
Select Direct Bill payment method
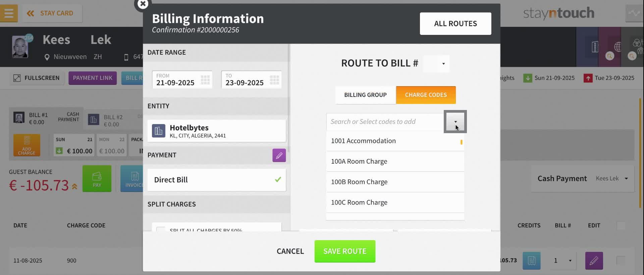pyautogui.click(x=217, y=180)
